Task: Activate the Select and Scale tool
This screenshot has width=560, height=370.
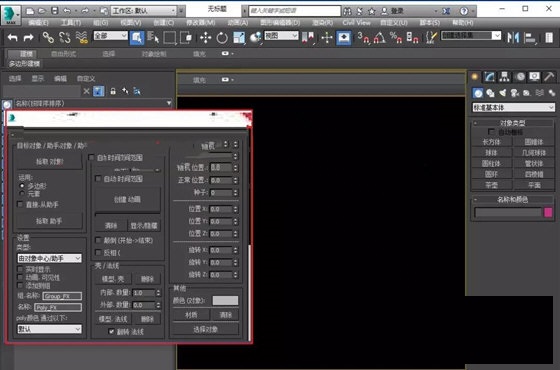Action: click(239, 37)
